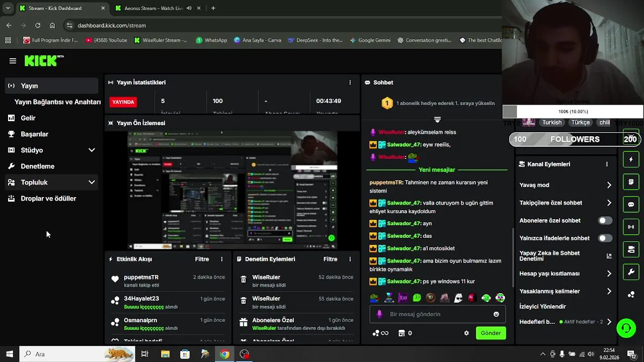
Task: Open Yayın Bağlantısı ve Anahtarı
Action: [x=57, y=102]
